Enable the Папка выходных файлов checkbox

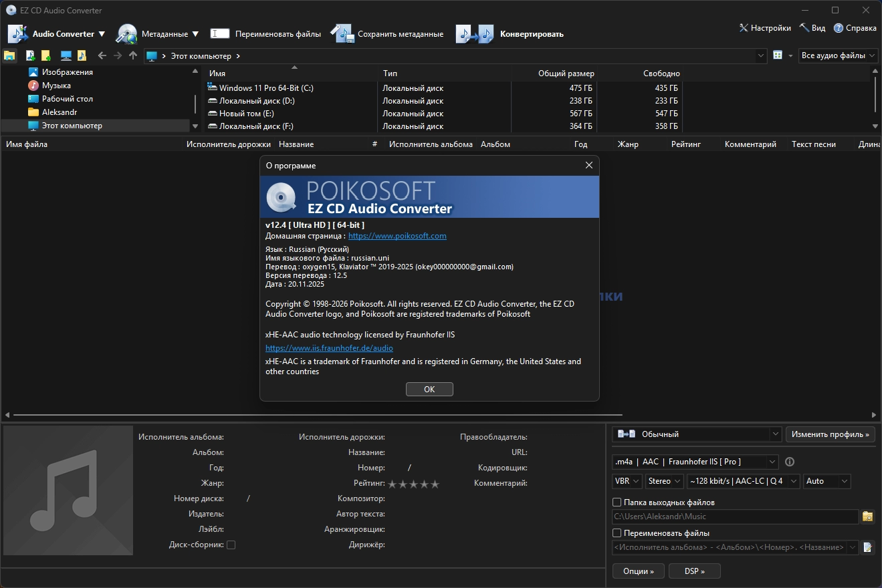617,502
